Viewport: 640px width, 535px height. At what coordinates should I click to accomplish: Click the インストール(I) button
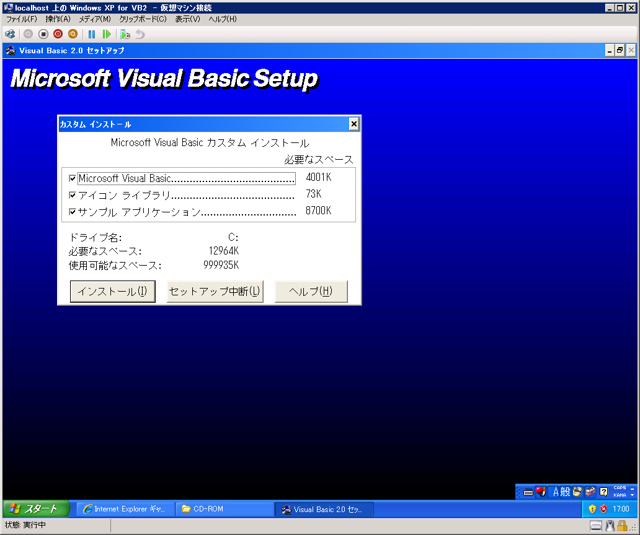point(113,291)
